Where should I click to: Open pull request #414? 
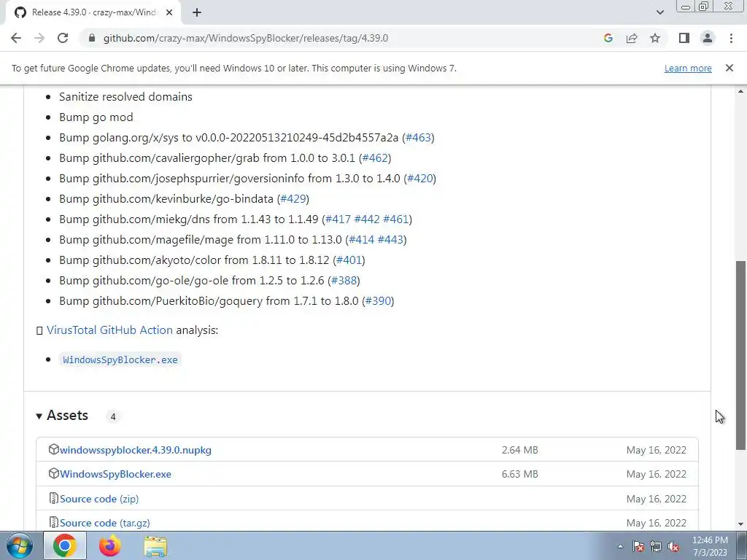(x=362, y=240)
